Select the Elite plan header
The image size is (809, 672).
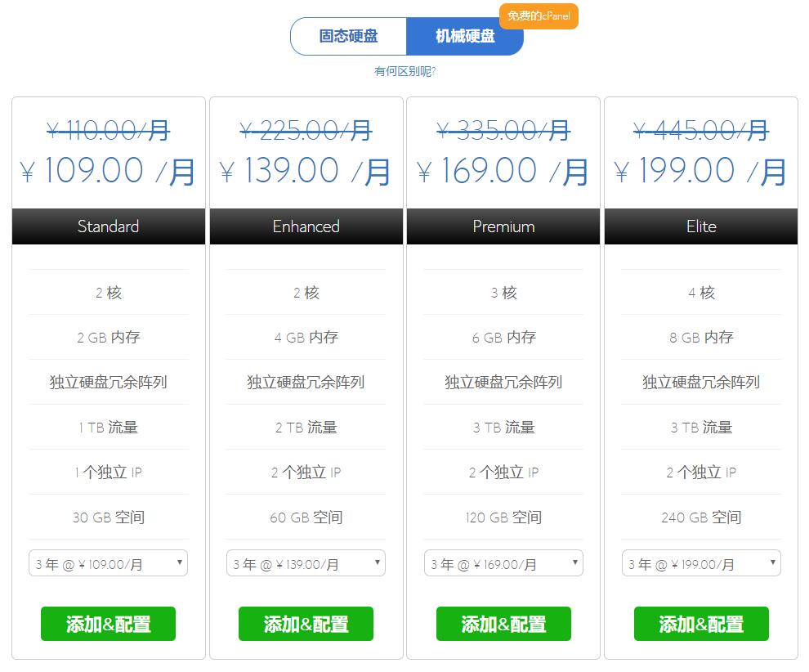701,226
